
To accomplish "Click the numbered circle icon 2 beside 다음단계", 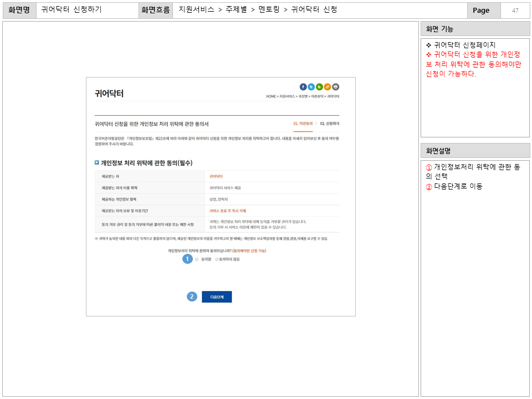I will 191,296.
